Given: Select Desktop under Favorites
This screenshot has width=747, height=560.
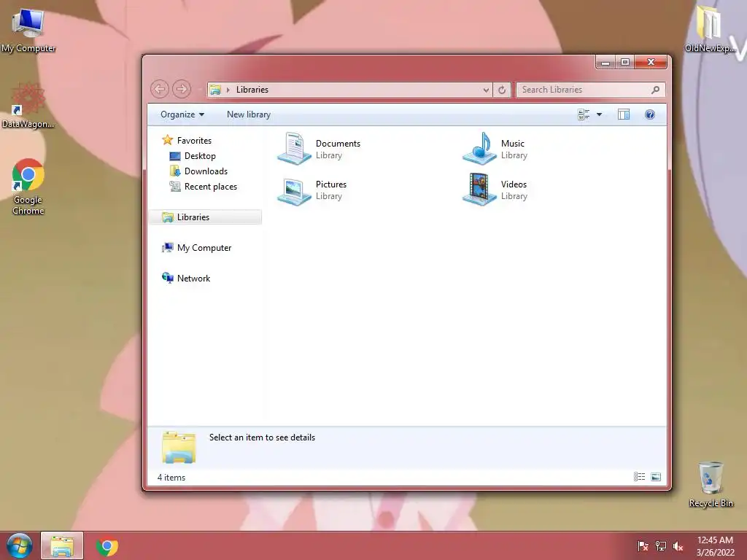Looking at the screenshot, I should coord(193,156).
